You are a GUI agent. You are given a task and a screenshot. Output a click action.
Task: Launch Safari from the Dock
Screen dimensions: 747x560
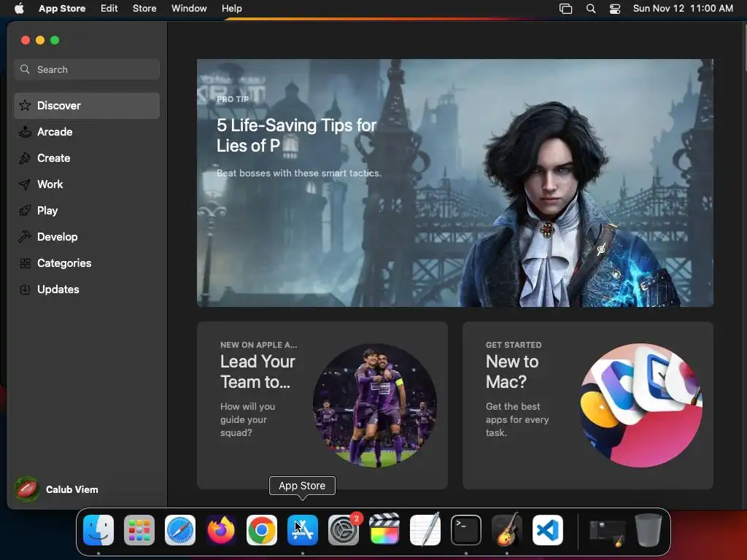[180, 530]
